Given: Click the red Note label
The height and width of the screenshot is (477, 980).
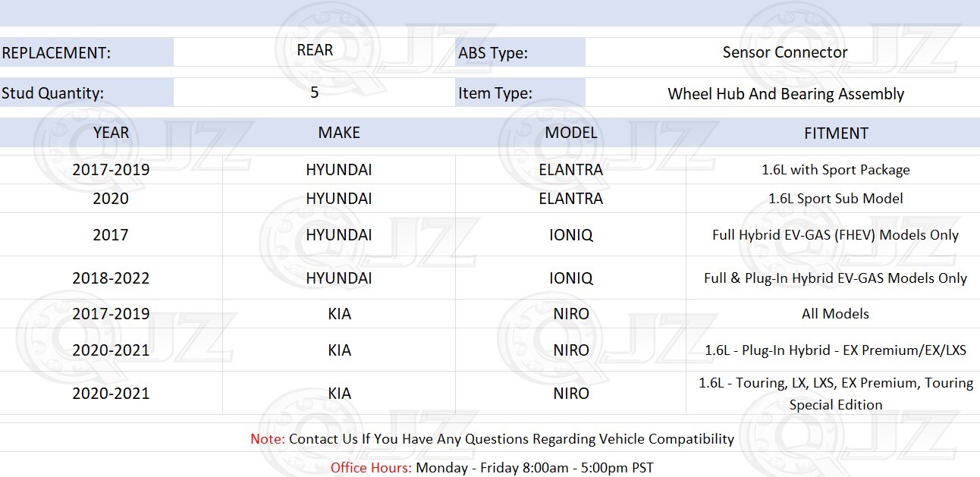Looking at the screenshot, I should pyautogui.click(x=268, y=439).
